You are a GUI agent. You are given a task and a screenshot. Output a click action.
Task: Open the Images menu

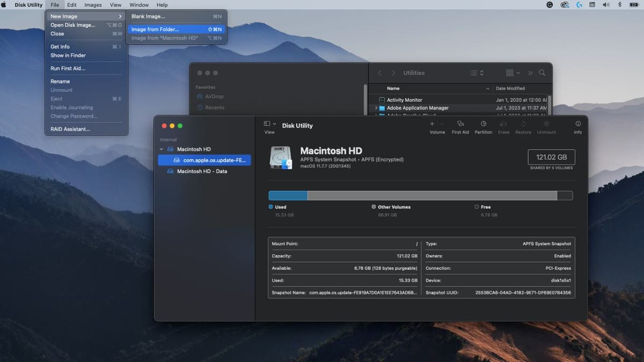[93, 5]
